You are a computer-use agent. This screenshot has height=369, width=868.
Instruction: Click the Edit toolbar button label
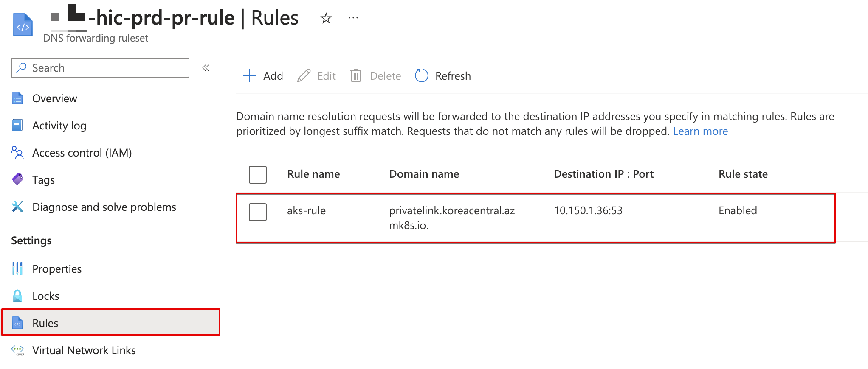tap(327, 76)
